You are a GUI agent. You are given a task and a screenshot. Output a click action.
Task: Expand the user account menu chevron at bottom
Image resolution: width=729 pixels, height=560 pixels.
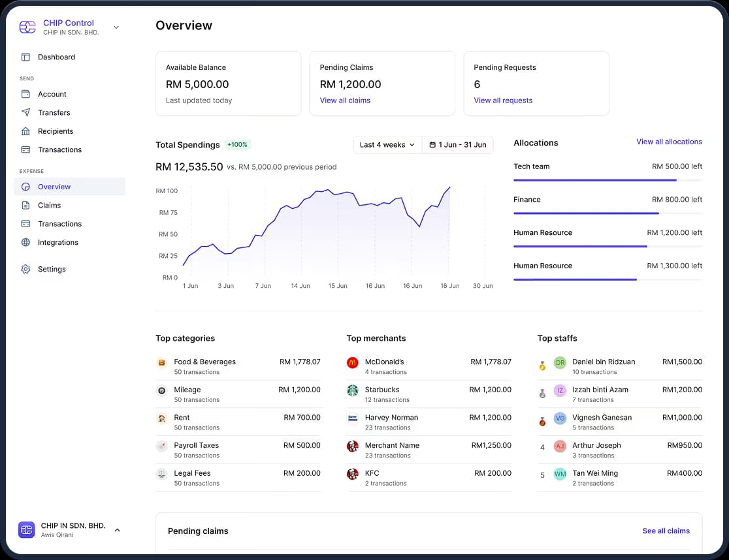tap(117, 530)
